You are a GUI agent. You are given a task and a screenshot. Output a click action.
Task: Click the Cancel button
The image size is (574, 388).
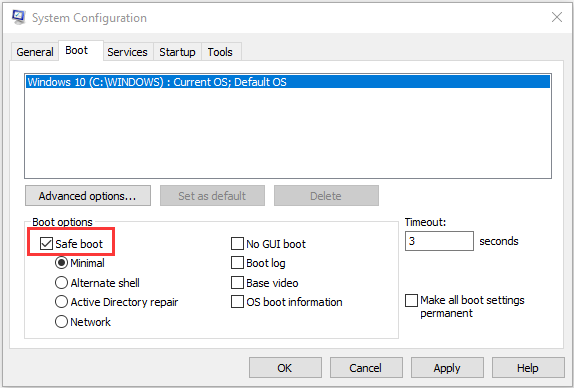[x=366, y=368]
